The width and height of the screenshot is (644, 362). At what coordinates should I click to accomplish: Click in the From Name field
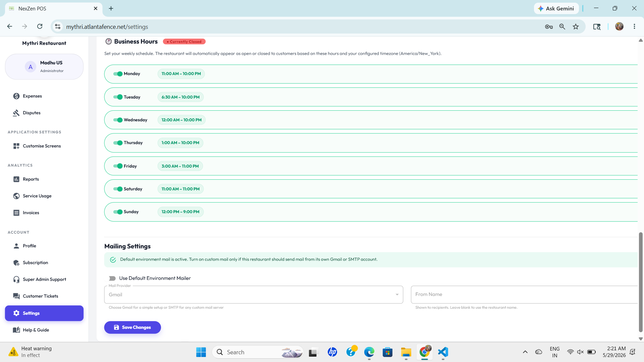point(524,295)
